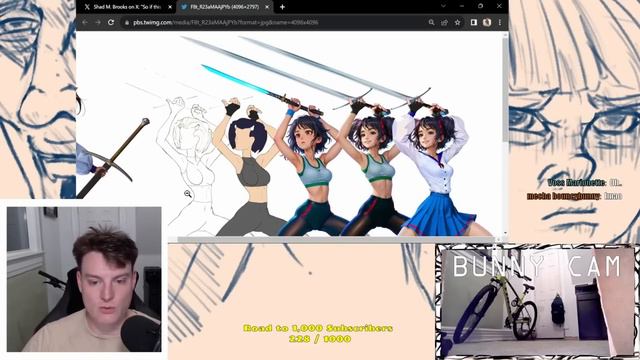Open the zoom magnifier icon in address bar

pyautogui.click(x=431, y=22)
